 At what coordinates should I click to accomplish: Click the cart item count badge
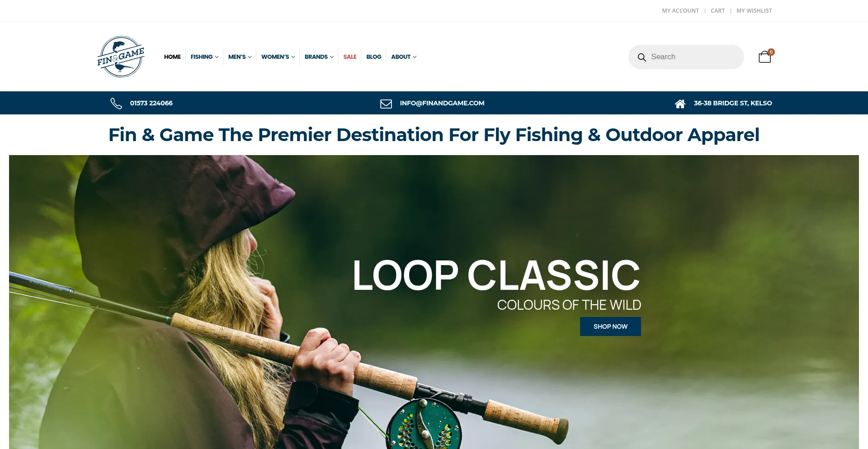(x=771, y=52)
